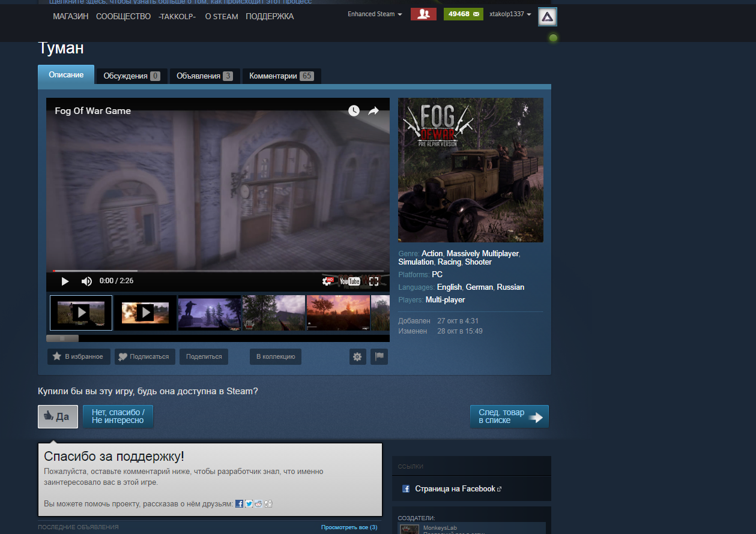Click the Massively Multiplayer genre link
The height and width of the screenshot is (534, 756).
pos(483,254)
